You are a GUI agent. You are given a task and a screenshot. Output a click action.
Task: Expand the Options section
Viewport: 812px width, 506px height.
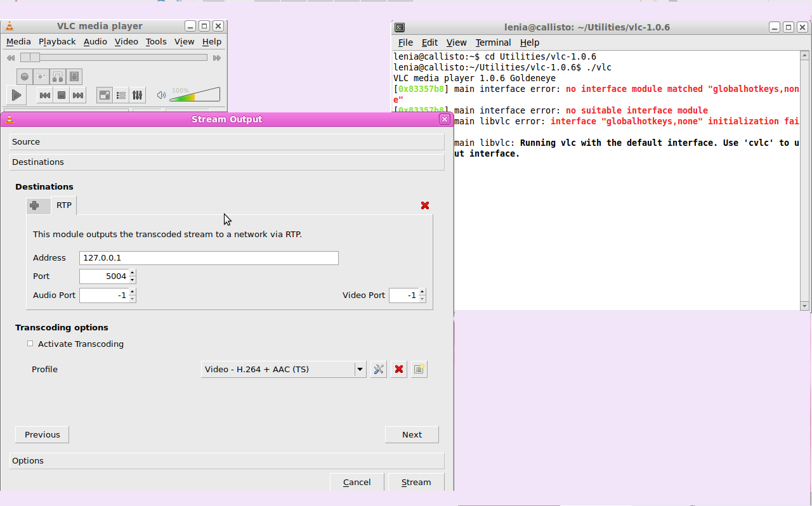226,461
